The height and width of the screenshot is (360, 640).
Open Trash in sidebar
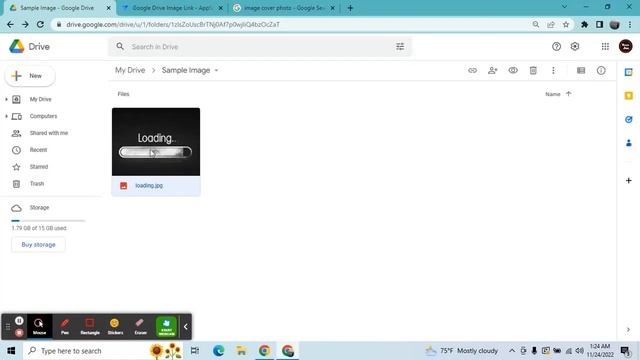pyautogui.click(x=37, y=184)
